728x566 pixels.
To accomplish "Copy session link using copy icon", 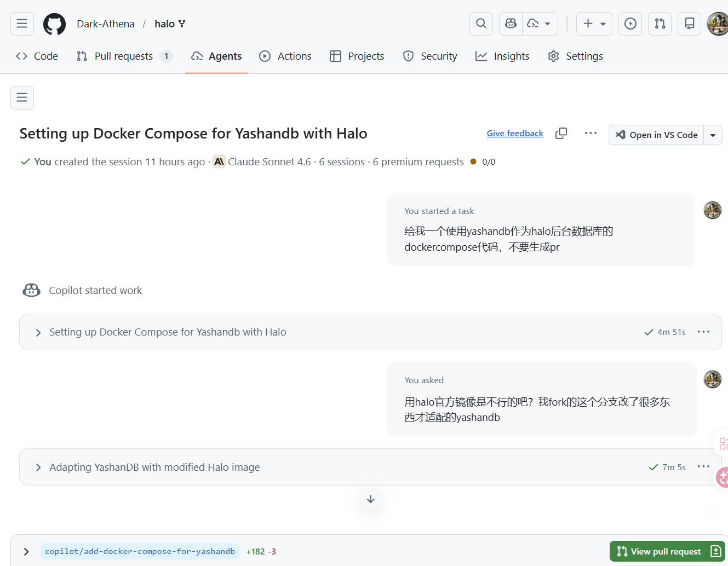I will point(561,134).
